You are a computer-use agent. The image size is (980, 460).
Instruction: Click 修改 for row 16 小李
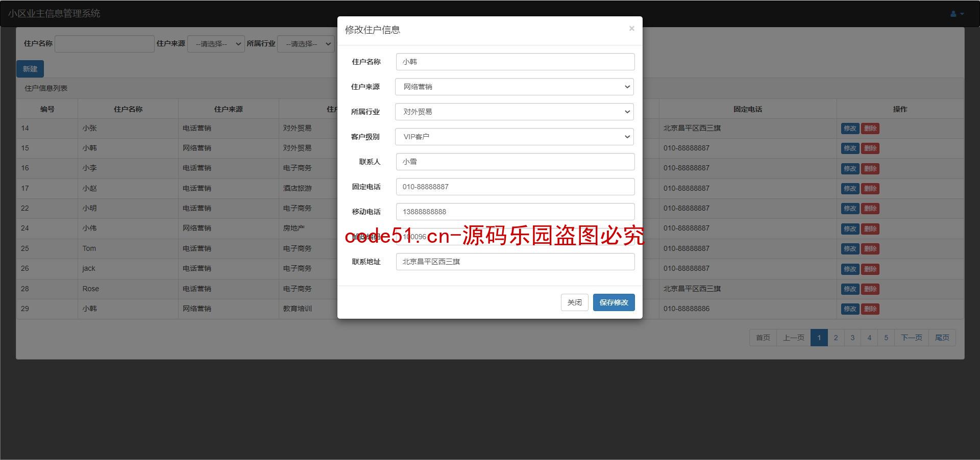pyautogui.click(x=850, y=168)
